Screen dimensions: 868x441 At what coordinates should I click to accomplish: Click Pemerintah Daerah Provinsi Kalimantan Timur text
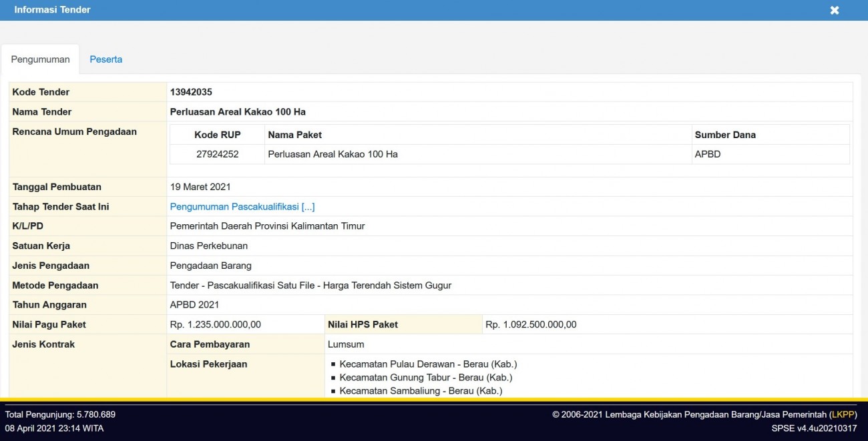coord(267,226)
